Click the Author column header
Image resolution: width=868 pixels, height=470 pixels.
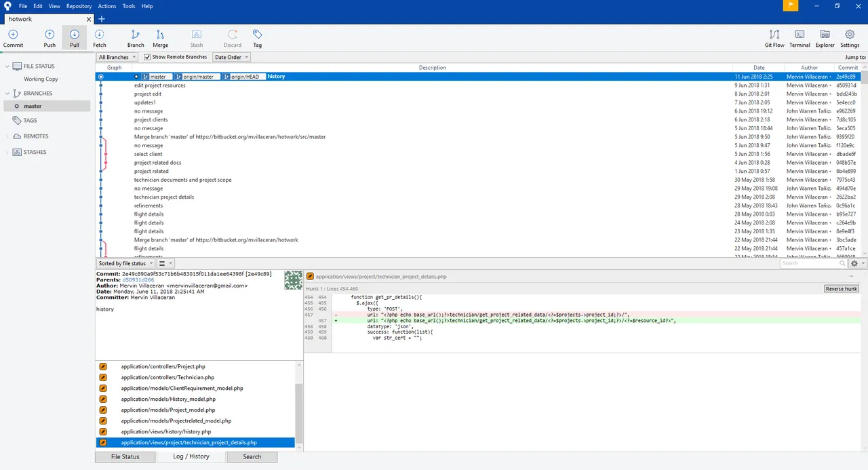click(810, 67)
